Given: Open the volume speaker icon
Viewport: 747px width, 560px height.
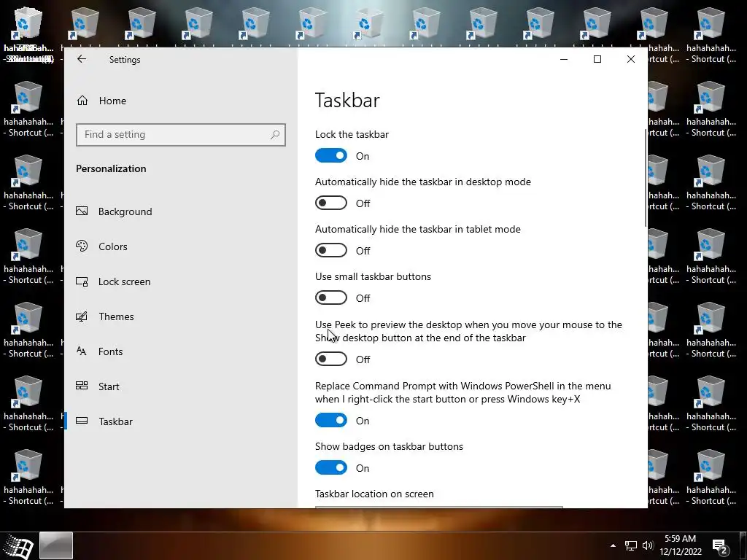Looking at the screenshot, I should coord(648,545).
